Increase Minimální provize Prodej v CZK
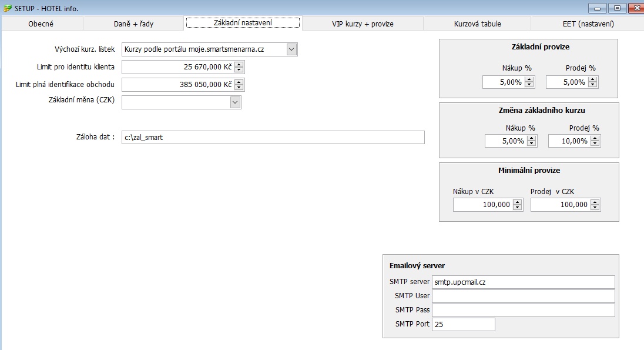This screenshot has width=644, height=350. 595,202
